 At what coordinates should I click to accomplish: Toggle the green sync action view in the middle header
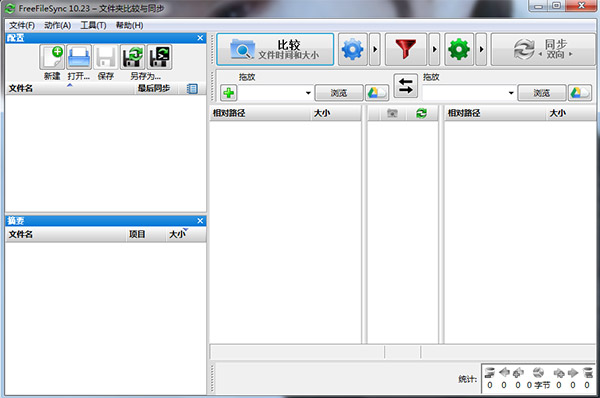pos(421,113)
